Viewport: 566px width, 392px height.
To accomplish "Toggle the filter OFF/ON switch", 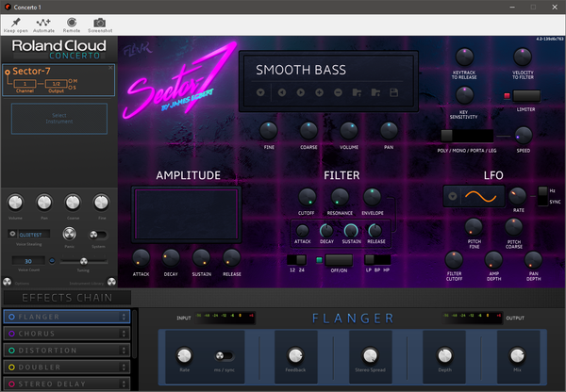I will 339,260.
